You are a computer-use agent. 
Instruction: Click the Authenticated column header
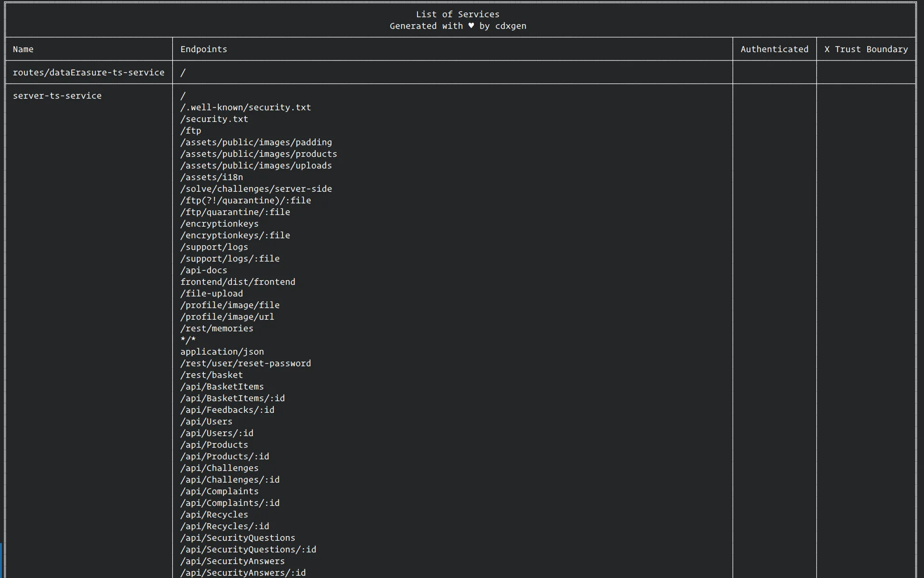click(774, 49)
